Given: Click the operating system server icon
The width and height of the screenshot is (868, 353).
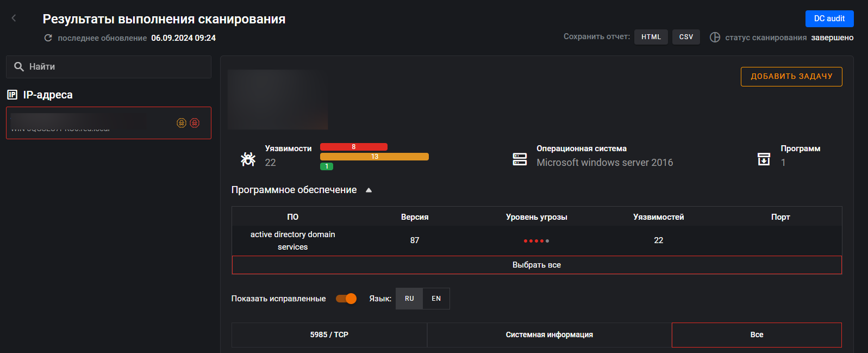Looking at the screenshot, I should 520,159.
